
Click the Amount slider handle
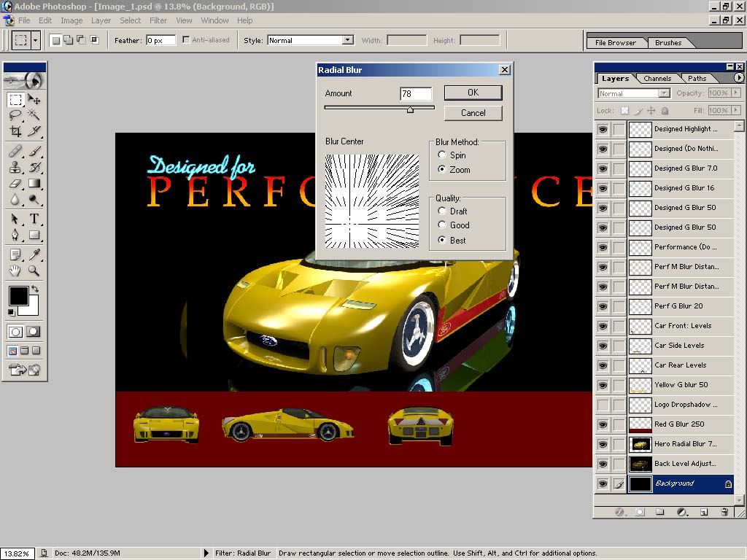coord(410,109)
